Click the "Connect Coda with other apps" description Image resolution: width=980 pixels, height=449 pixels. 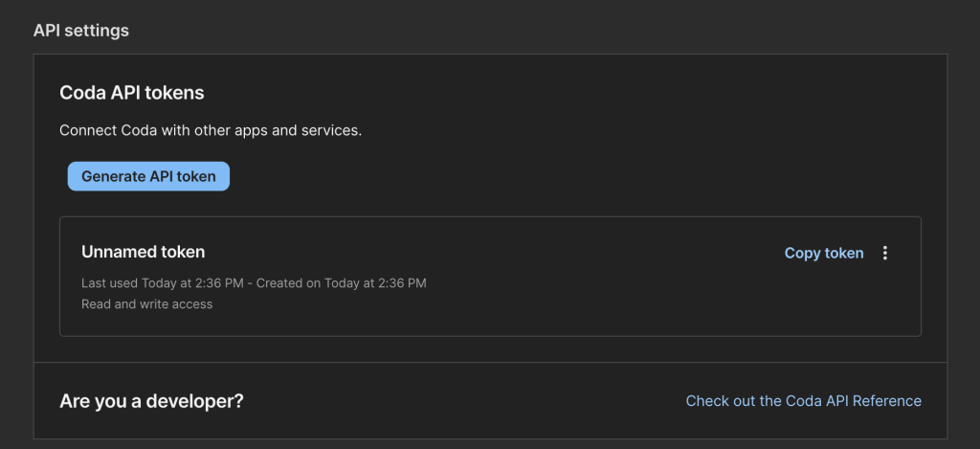(x=211, y=130)
